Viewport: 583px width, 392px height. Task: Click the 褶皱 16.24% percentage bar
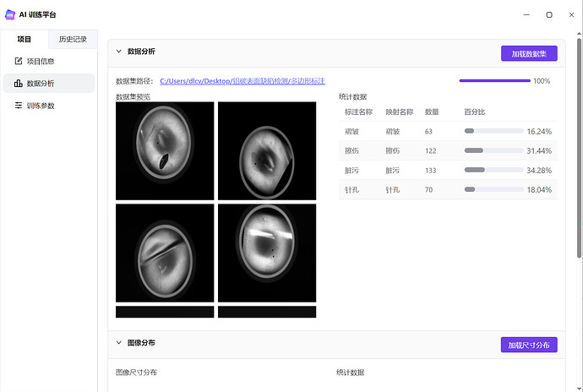point(493,131)
